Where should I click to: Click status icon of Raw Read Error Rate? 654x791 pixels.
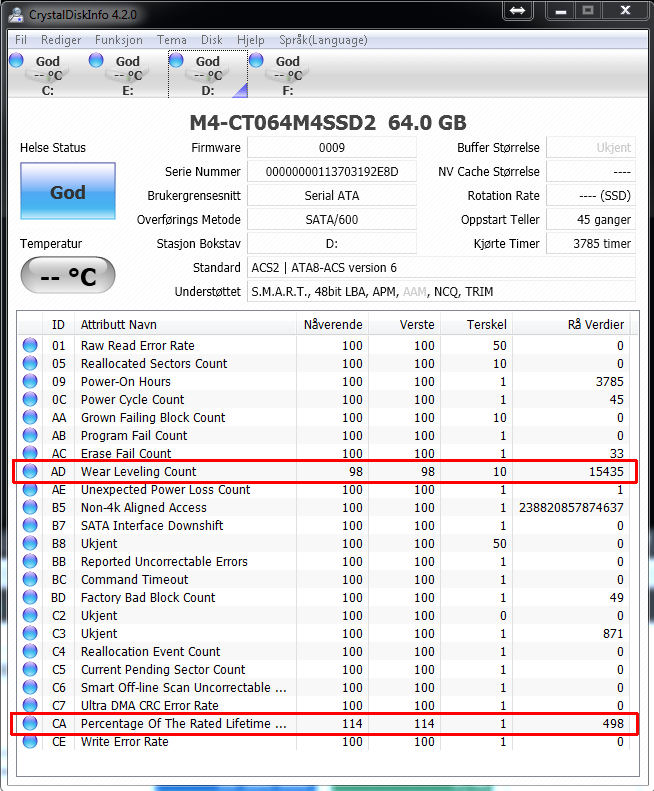pyautogui.click(x=30, y=345)
